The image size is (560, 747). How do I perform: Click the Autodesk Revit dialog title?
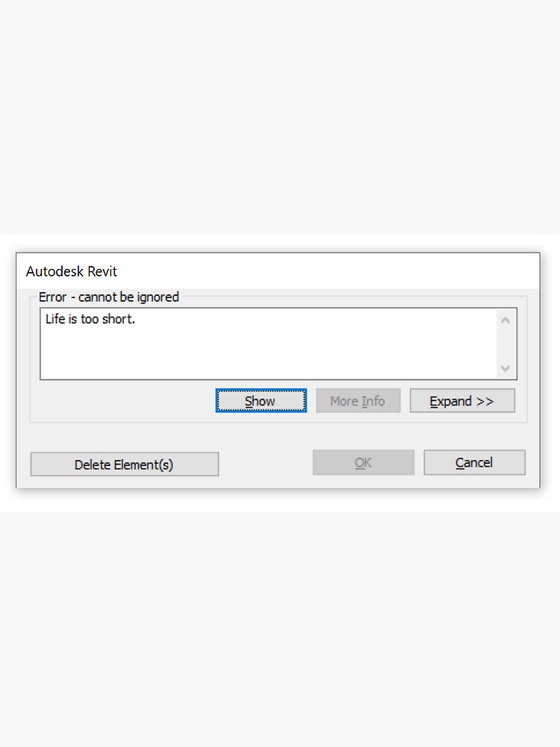[72, 271]
